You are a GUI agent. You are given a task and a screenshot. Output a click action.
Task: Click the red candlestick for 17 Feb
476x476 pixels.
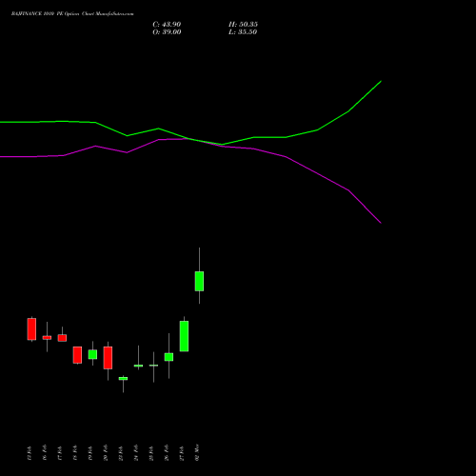(62, 338)
